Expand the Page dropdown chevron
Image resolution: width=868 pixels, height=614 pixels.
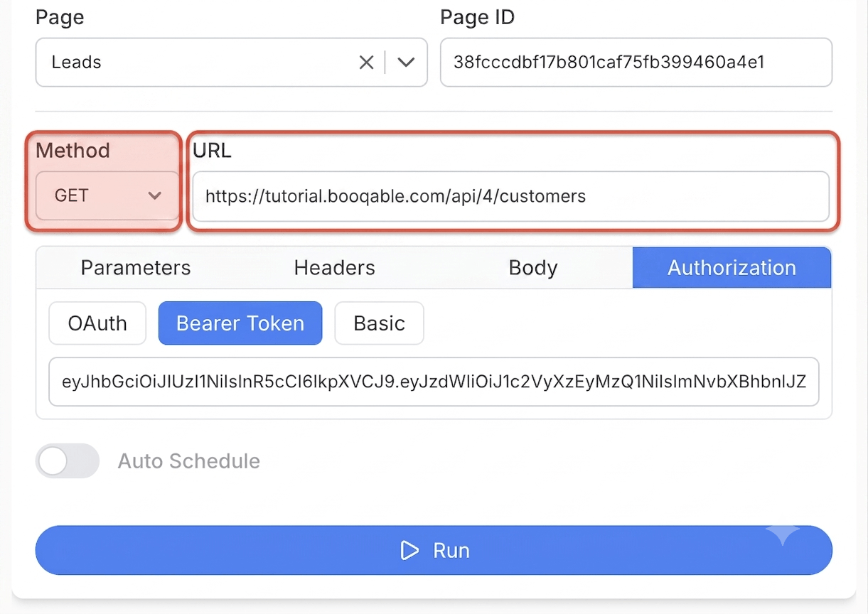coord(406,63)
